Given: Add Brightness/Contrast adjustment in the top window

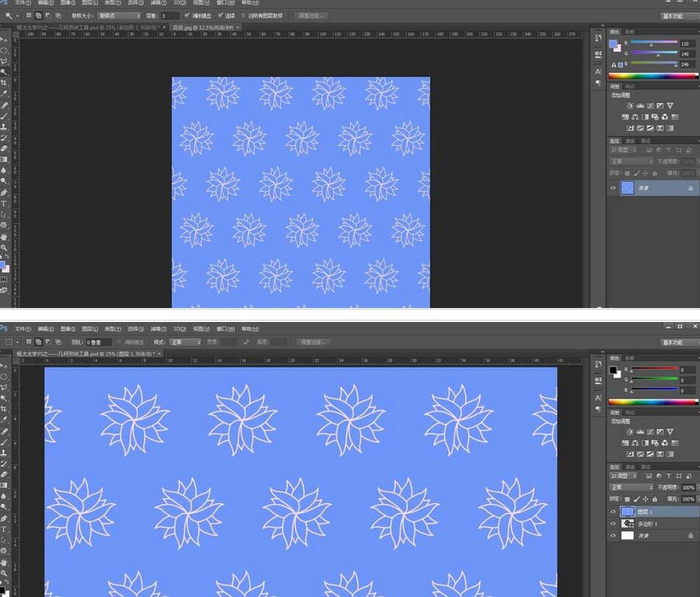Looking at the screenshot, I should (x=630, y=106).
